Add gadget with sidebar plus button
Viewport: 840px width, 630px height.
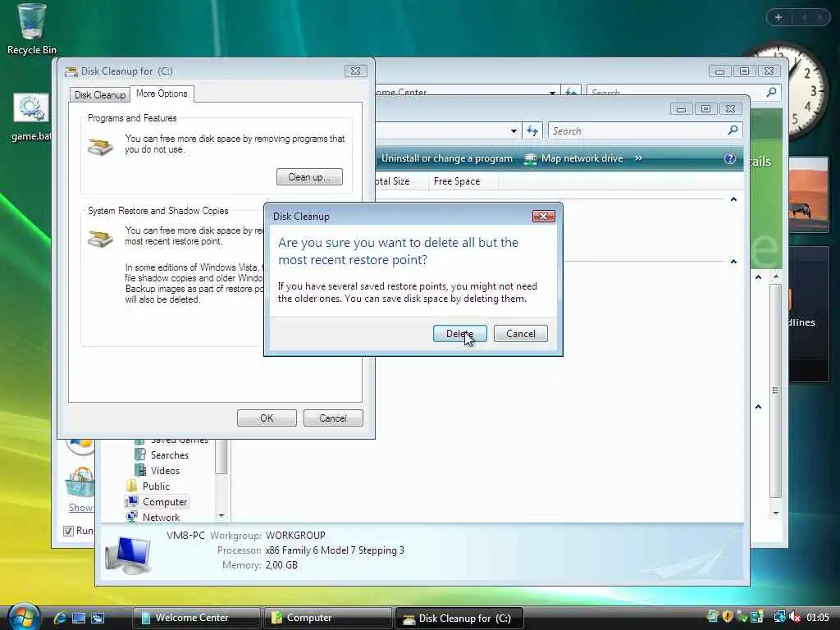pos(778,18)
